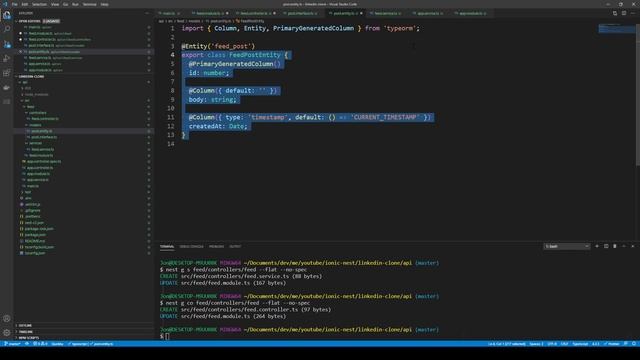
Task: Open the terminal shell selector dropdown
Action: [567, 246]
